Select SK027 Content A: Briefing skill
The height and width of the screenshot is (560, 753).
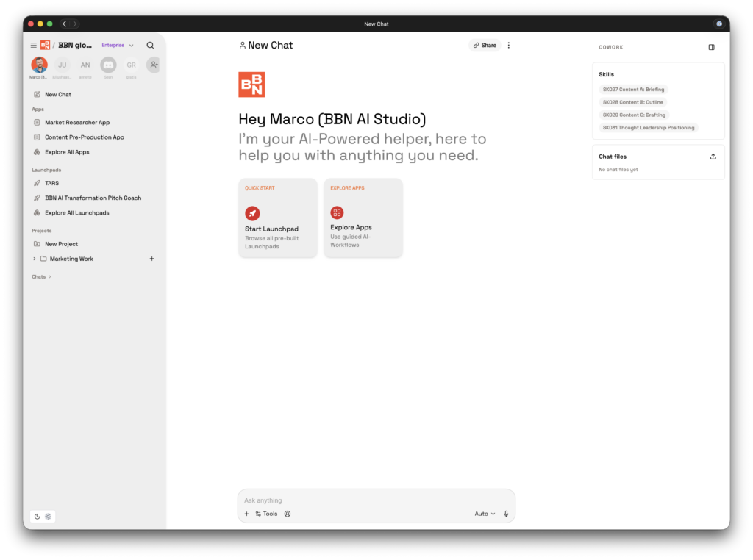(633, 89)
